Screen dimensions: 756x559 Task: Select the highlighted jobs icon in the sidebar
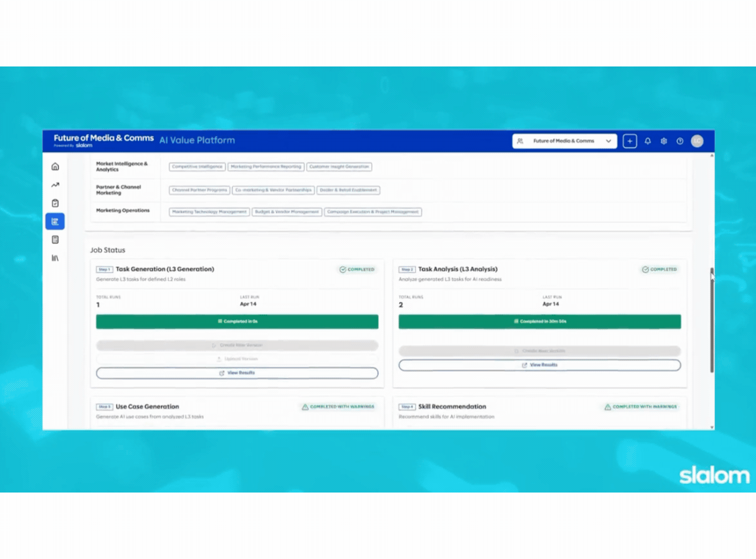[55, 222]
